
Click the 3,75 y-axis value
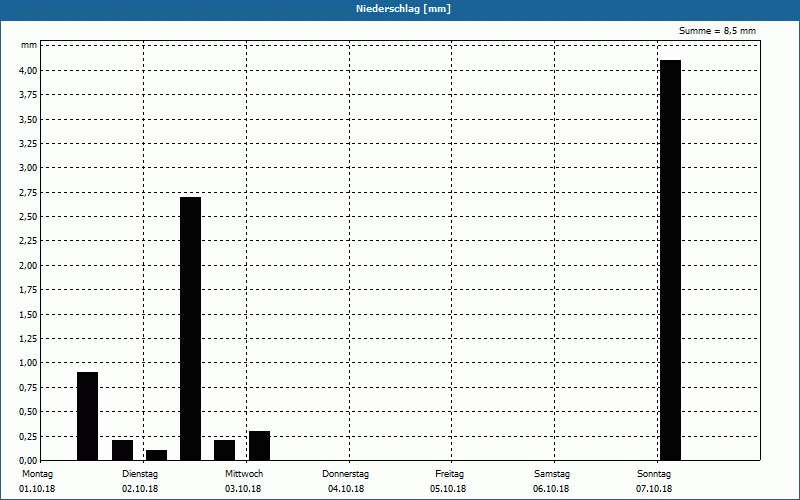pyautogui.click(x=28, y=95)
